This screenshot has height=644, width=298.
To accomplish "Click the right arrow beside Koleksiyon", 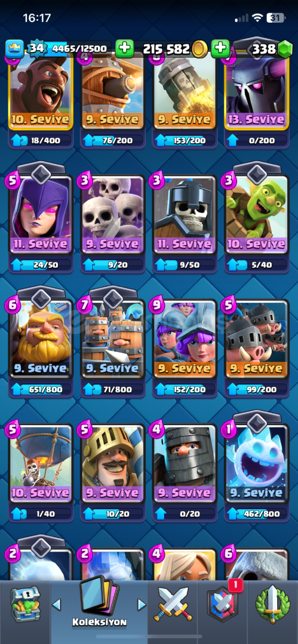I will pos(142,604).
